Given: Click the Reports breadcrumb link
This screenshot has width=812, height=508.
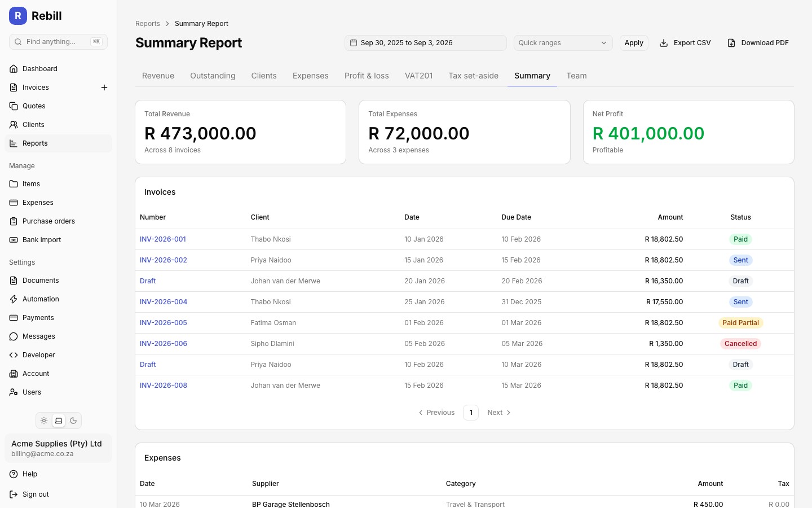Looking at the screenshot, I should click(x=148, y=24).
